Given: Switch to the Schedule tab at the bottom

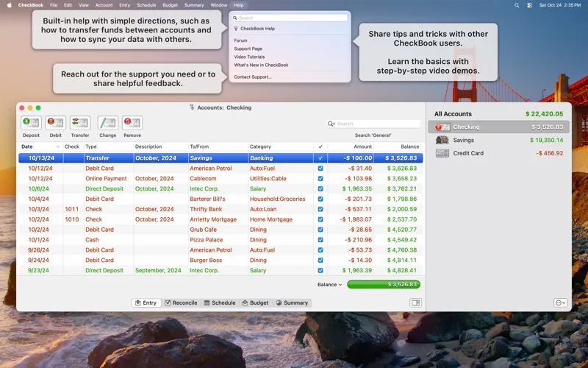Looking at the screenshot, I should pyautogui.click(x=220, y=302).
